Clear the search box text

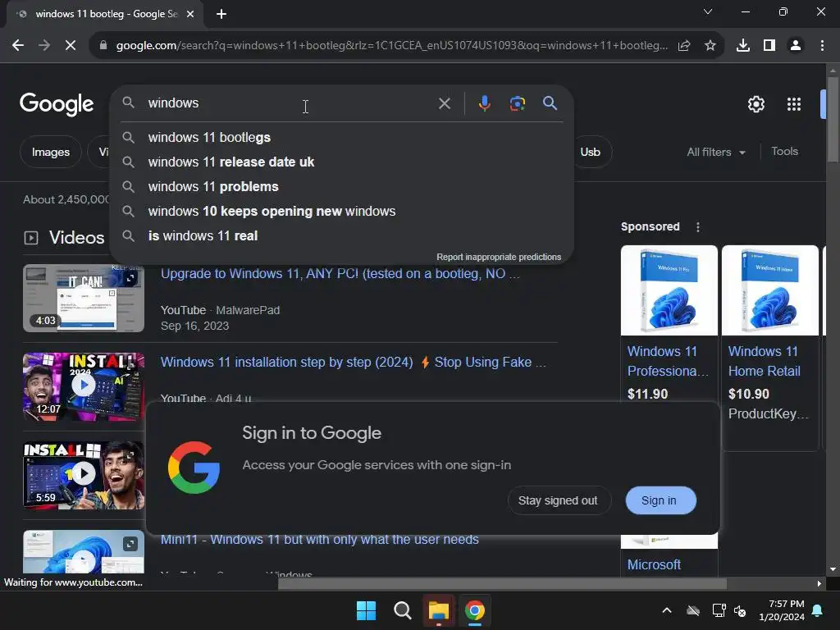(x=444, y=103)
